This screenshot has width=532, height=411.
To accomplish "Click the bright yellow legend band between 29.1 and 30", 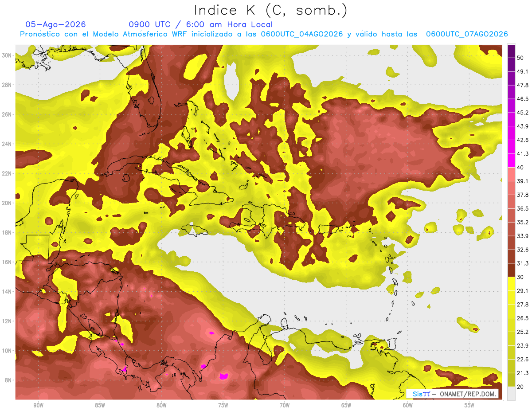I will (x=512, y=283).
